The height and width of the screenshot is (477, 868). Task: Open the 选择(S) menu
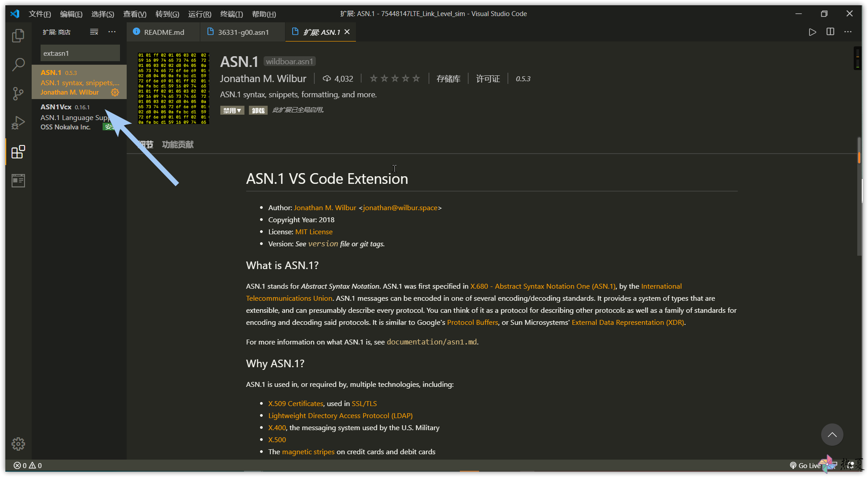tap(103, 14)
